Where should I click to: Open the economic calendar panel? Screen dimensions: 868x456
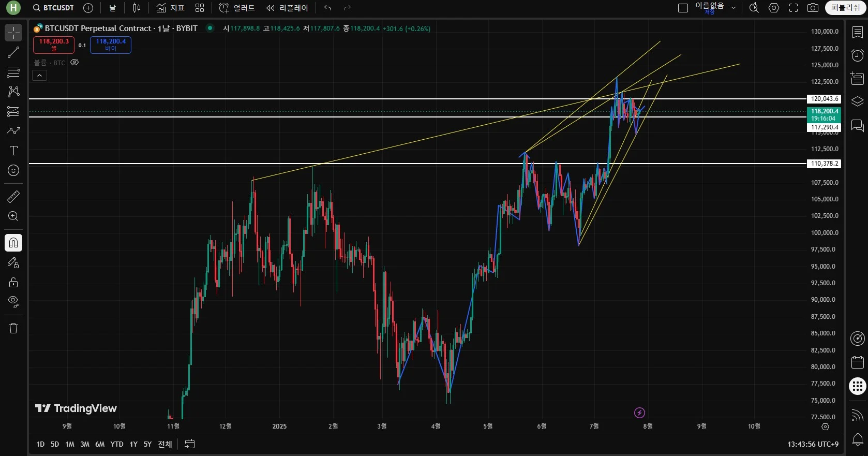(x=857, y=362)
